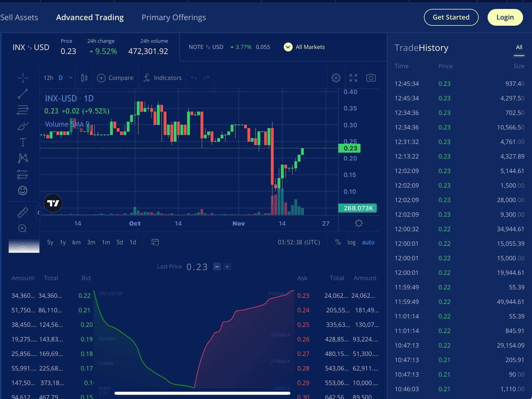Open the 03:52:38 (UTC) timezone menu
Screen dimensions: 532x399
(299, 242)
